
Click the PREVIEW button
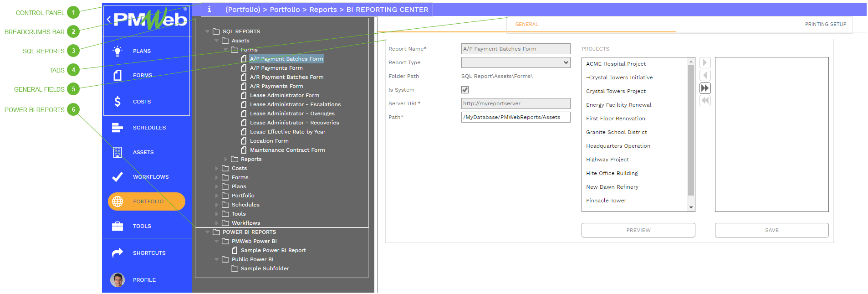tap(638, 230)
